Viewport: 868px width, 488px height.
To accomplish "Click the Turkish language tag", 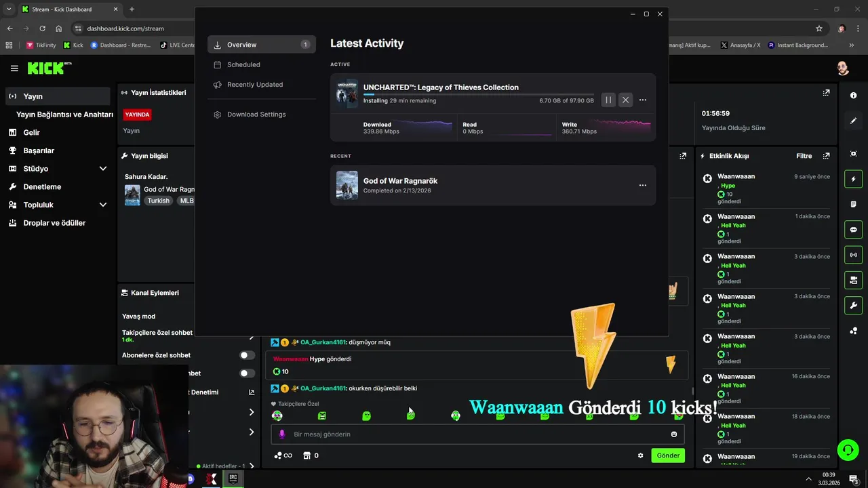I will click(158, 201).
